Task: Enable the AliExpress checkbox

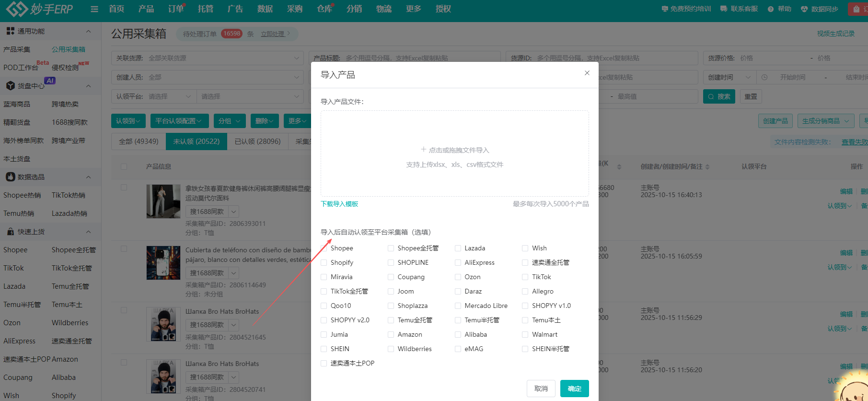Action: pos(458,262)
